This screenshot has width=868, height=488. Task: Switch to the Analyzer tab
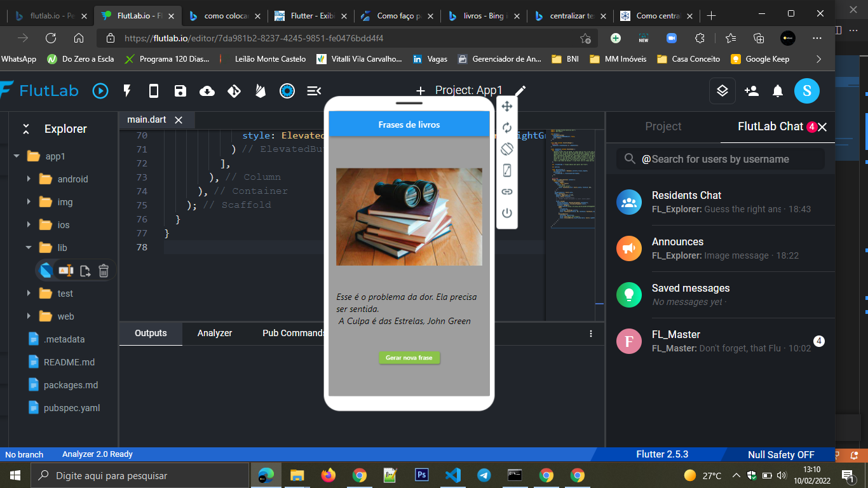(x=216, y=333)
